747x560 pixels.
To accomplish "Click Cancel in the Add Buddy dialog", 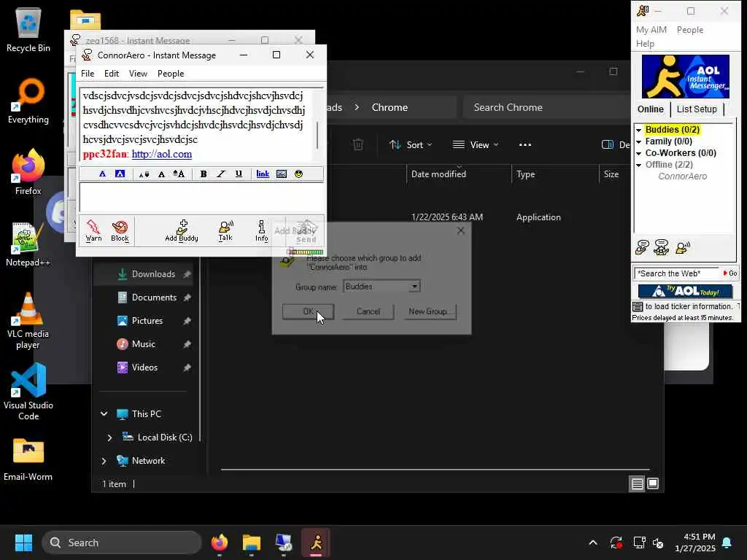I will (368, 311).
